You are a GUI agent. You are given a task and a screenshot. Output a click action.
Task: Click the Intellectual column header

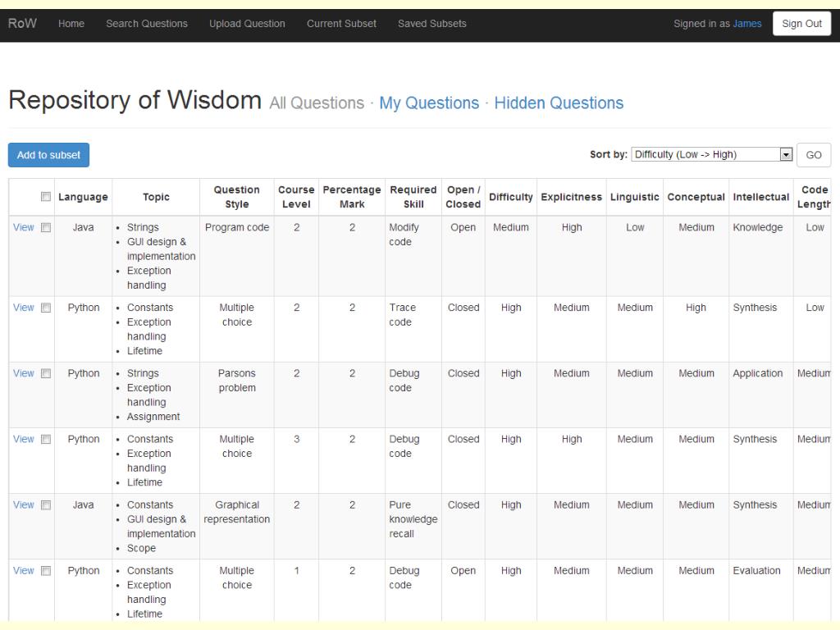pos(761,197)
